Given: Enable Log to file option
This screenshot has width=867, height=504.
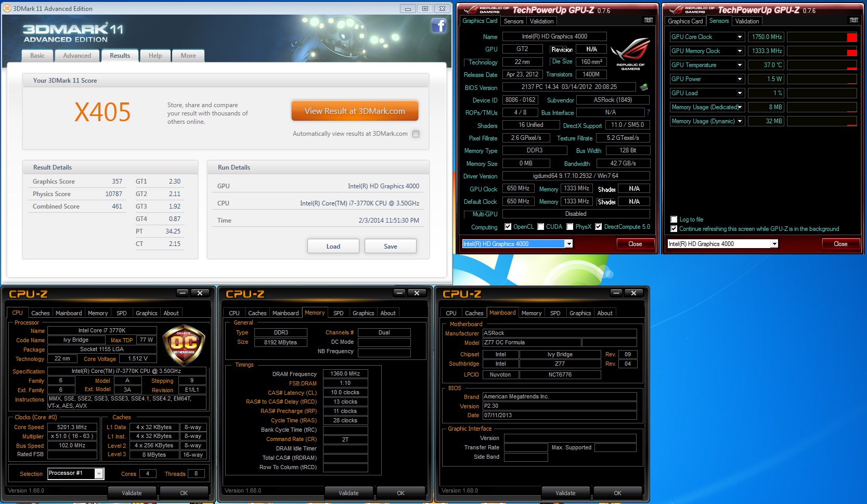Looking at the screenshot, I should click(674, 219).
